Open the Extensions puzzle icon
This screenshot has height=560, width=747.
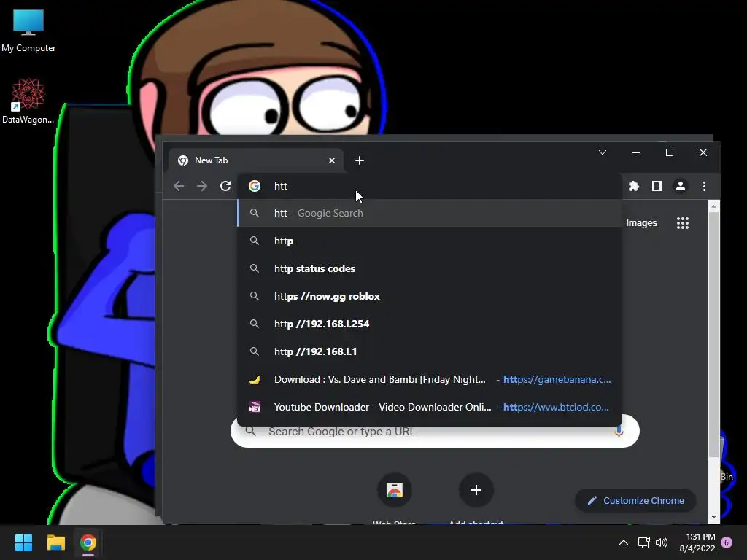pyautogui.click(x=634, y=186)
